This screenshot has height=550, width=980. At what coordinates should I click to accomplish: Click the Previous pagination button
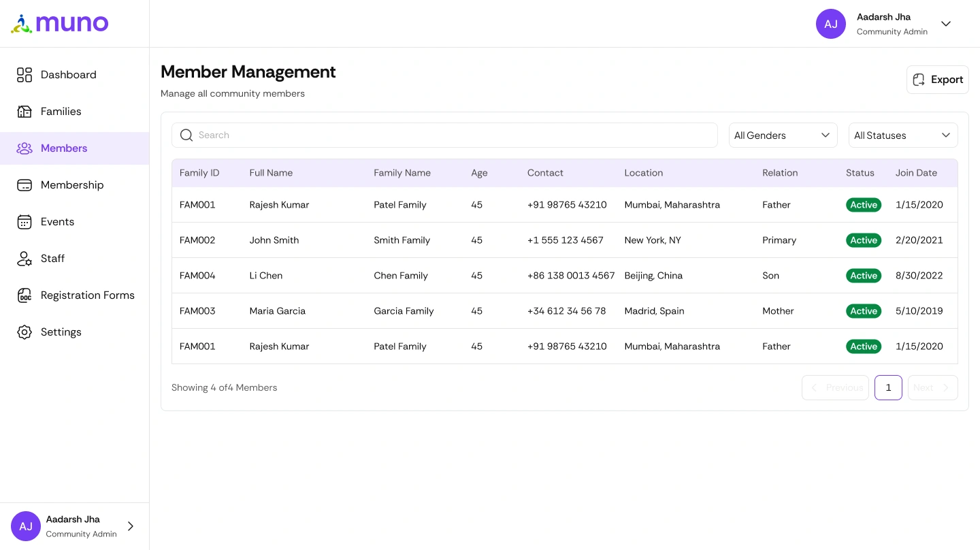point(835,387)
